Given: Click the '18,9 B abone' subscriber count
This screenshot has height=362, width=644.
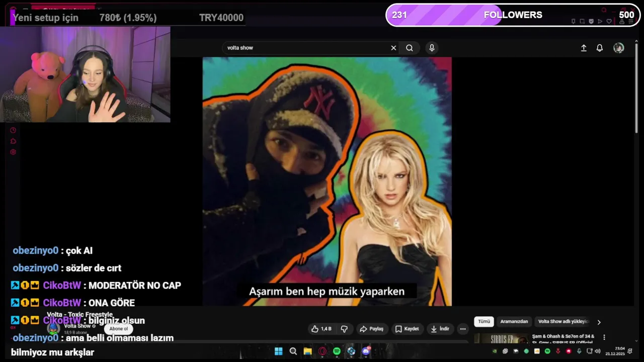Looking at the screenshot, I should pyautogui.click(x=74, y=332).
